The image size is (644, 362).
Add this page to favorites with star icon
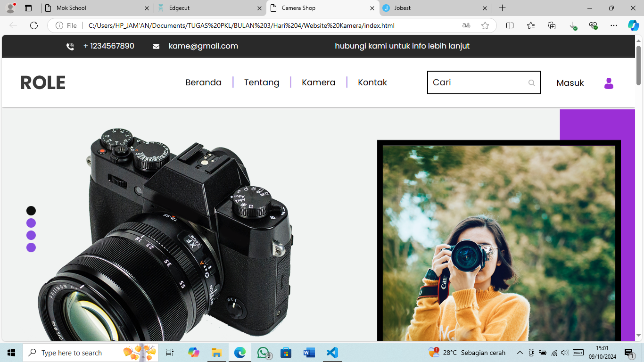point(485,25)
